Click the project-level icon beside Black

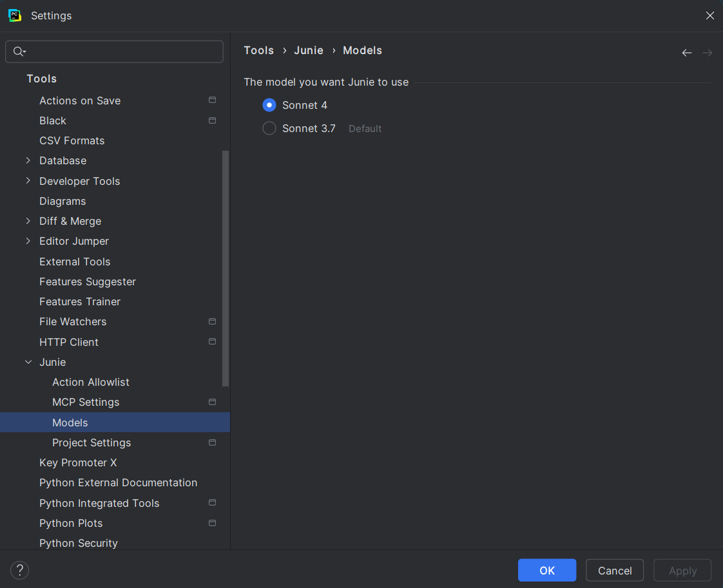point(212,120)
